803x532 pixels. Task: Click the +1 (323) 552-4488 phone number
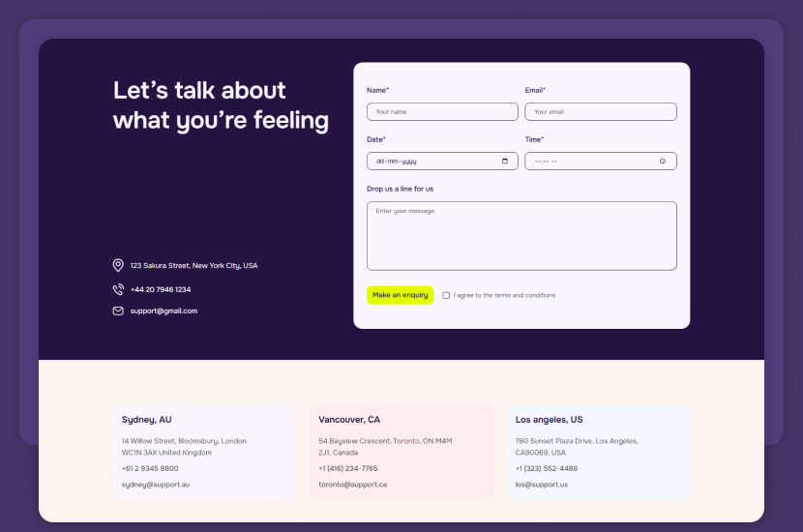(547, 468)
